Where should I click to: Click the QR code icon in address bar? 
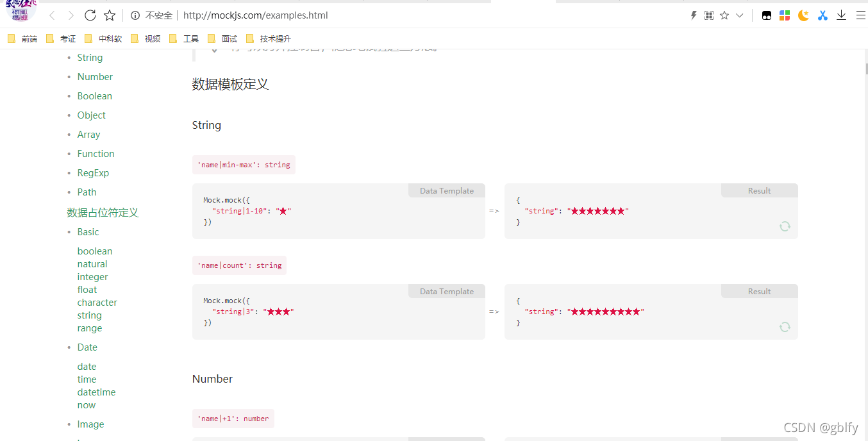pos(708,15)
